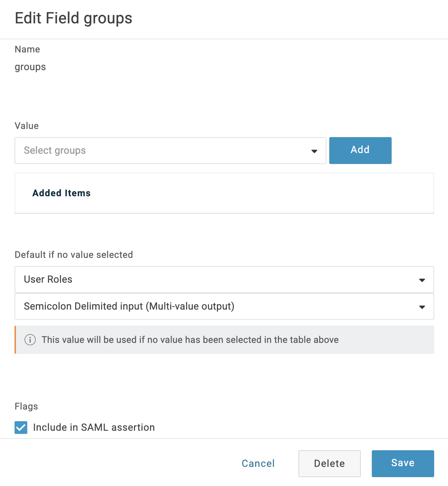The width and height of the screenshot is (448, 486).
Task: Click the 'Default if no value selected' label
Action: tap(74, 255)
